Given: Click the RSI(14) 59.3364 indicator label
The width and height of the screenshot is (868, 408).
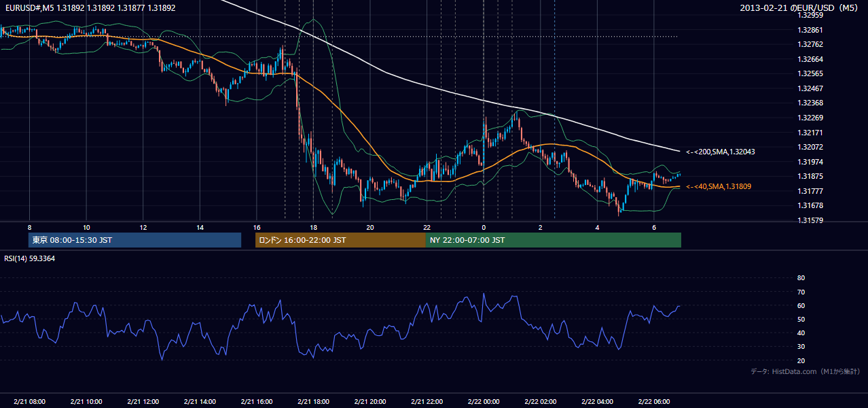Looking at the screenshot, I should (x=30, y=258).
